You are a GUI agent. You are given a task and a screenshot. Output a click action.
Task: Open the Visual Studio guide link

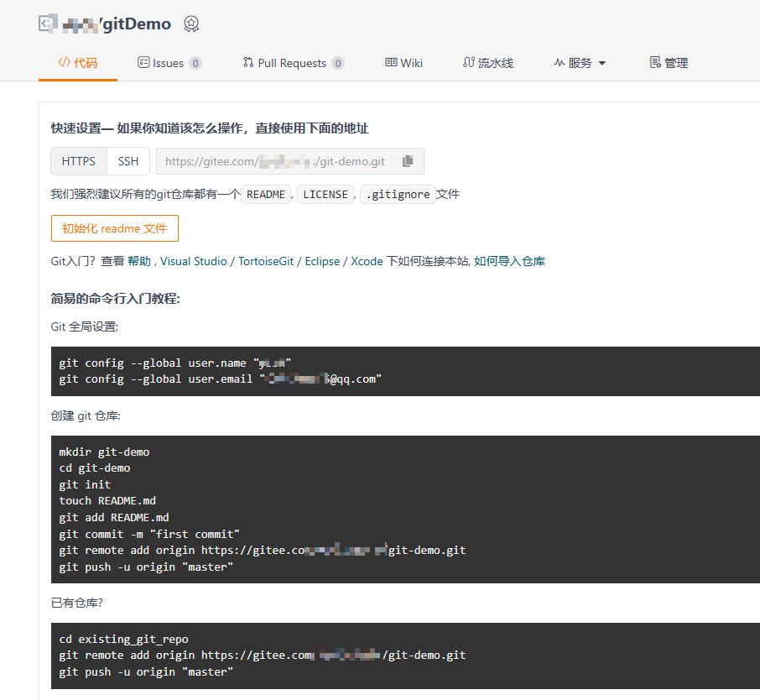tap(194, 262)
